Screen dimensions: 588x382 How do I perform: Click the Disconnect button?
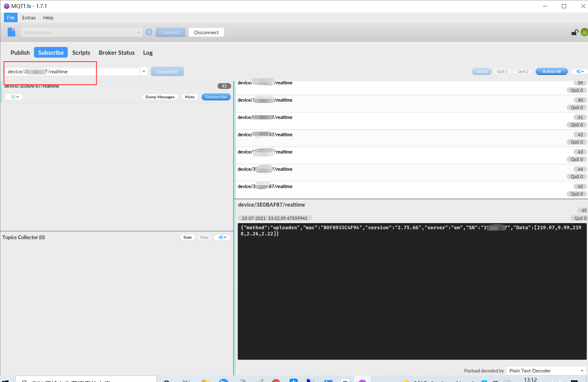pos(206,32)
